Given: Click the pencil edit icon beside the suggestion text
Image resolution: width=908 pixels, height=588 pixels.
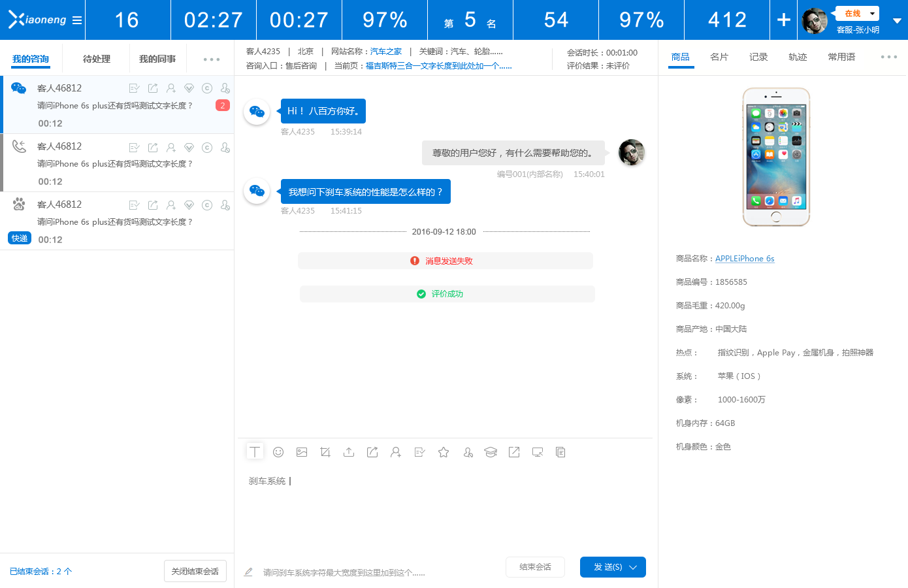Looking at the screenshot, I should [x=248, y=572].
